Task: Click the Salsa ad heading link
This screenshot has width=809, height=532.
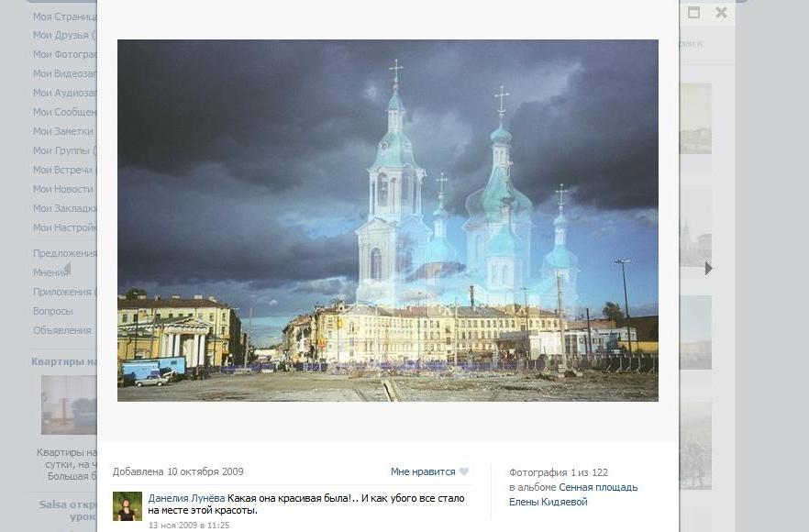Action: pyautogui.click(x=68, y=510)
